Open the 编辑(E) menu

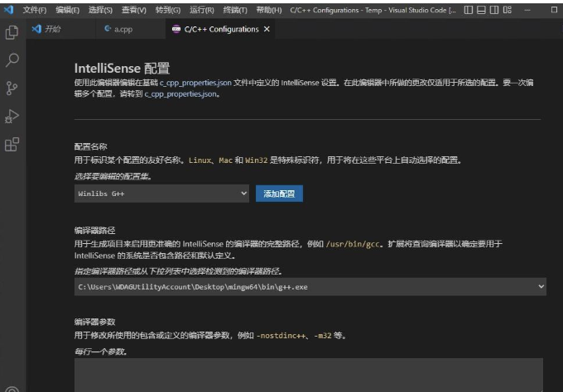(68, 10)
